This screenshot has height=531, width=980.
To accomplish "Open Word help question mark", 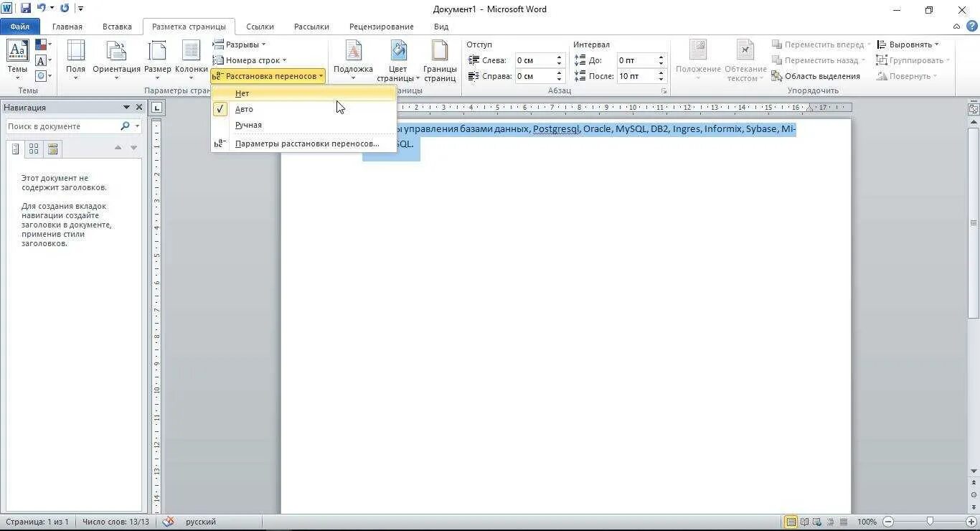I will click(971, 27).
